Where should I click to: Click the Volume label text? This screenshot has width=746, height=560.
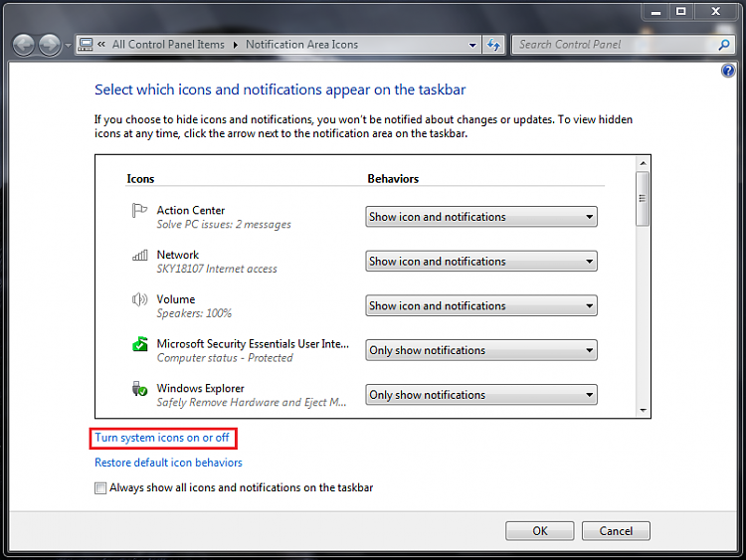coord(176,299)
